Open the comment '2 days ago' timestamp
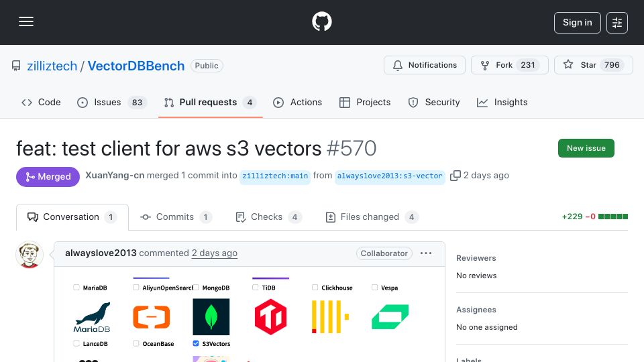This screenshot has width=644, height=362. coord(215,253)
